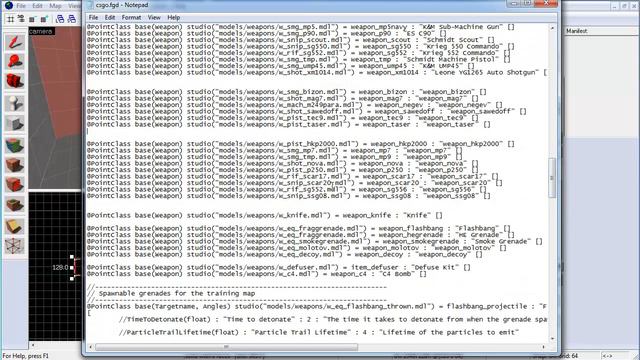This screenshot has height=360, width=640.
Task: Open the Notepad View menu
Action: coord(154,18)
